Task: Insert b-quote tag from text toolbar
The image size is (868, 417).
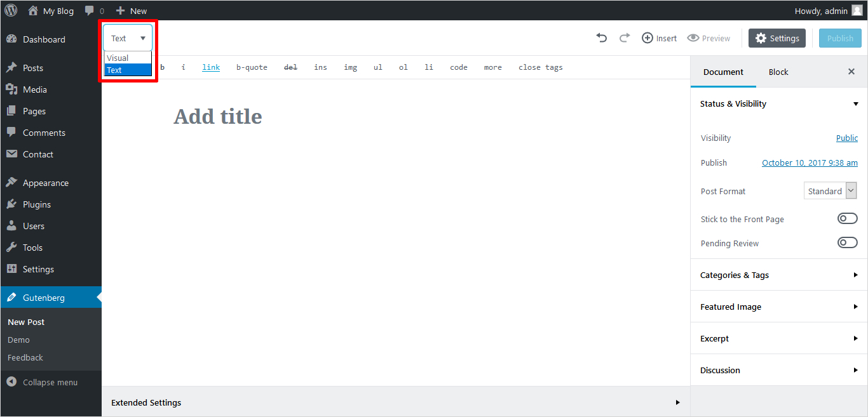Action: (252, 67)
